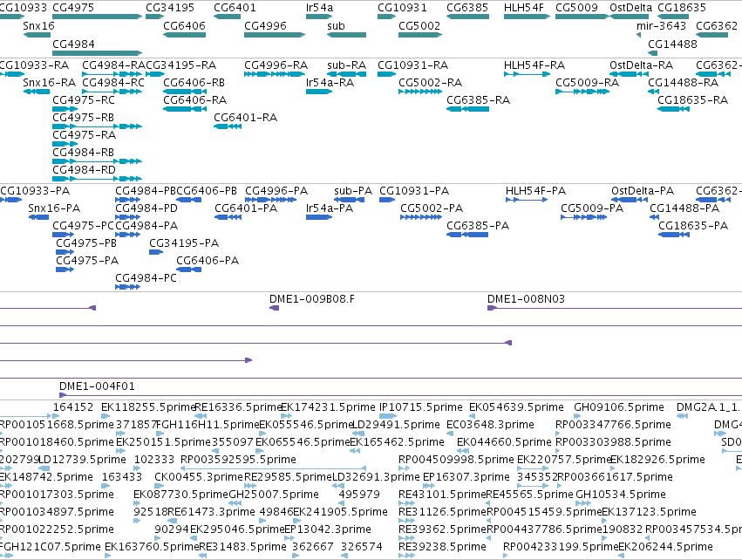
Task: Select the mir-3643 gene label
Action: (661, 25)
